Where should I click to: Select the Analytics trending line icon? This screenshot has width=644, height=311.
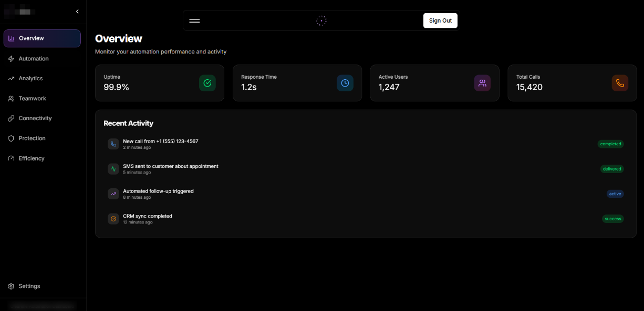(11, 78)
